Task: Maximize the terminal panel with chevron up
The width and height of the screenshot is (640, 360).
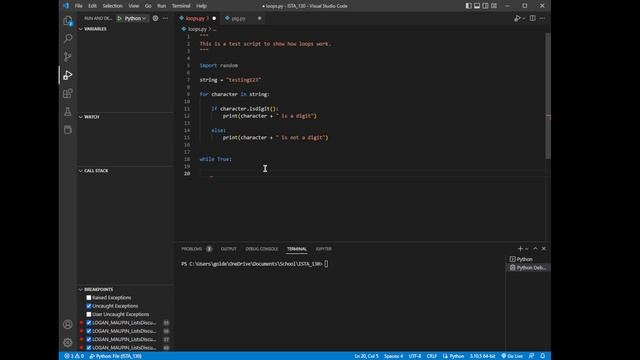Action: pyautogui.click(x=536, y=249)
